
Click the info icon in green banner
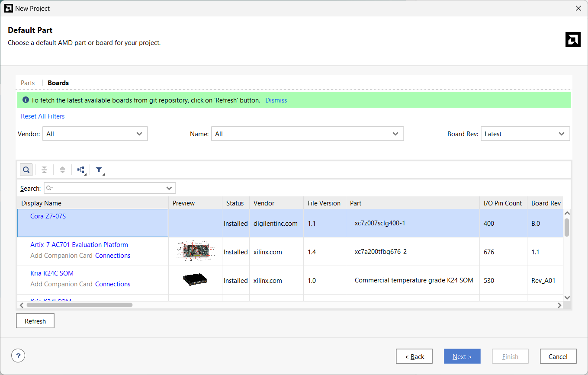pos(26,100)
